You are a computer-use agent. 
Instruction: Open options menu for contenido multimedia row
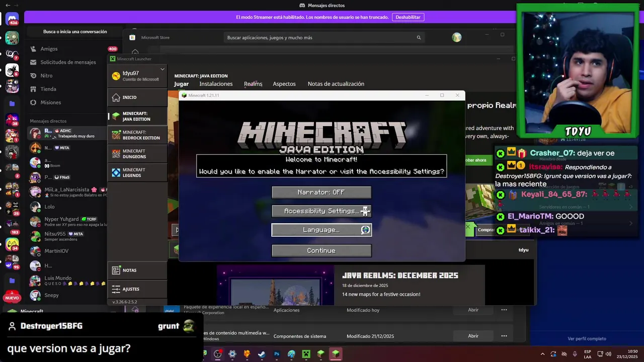click(504, 336)
